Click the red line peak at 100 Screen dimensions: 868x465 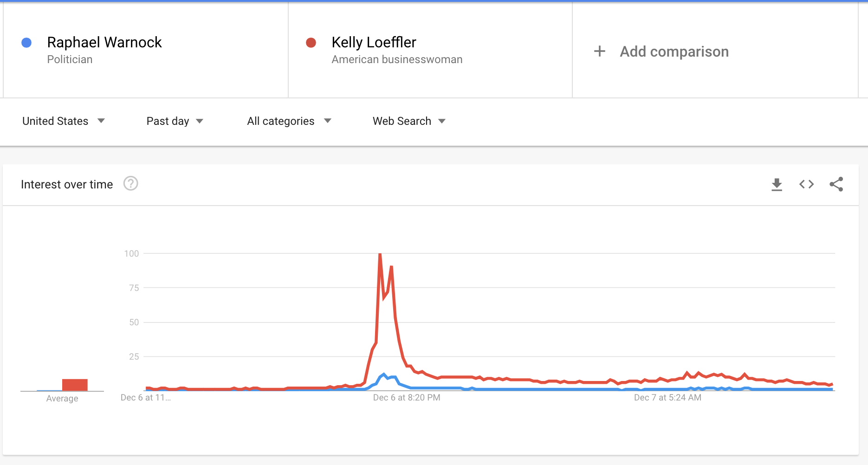point(380,255)
